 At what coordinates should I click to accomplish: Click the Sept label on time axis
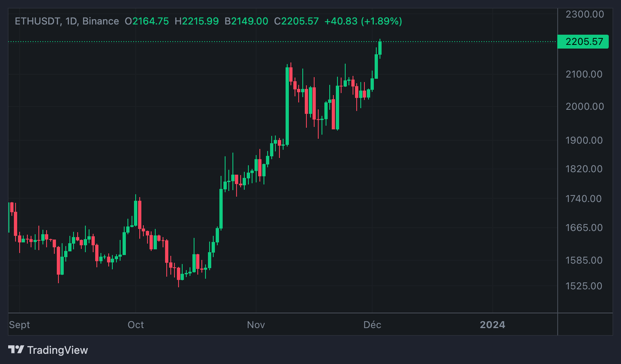point(20,325)
